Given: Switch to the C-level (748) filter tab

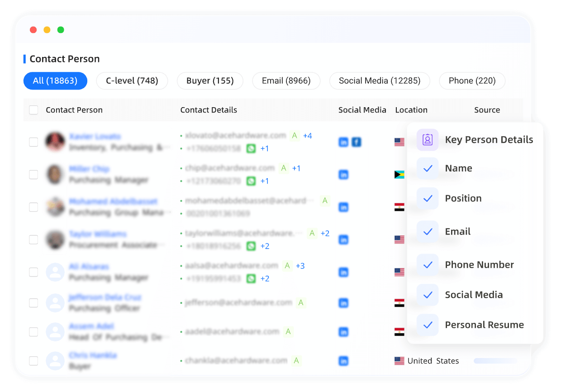Looking at the screenshot, I should pyautogui.click(x=132, y=81).
